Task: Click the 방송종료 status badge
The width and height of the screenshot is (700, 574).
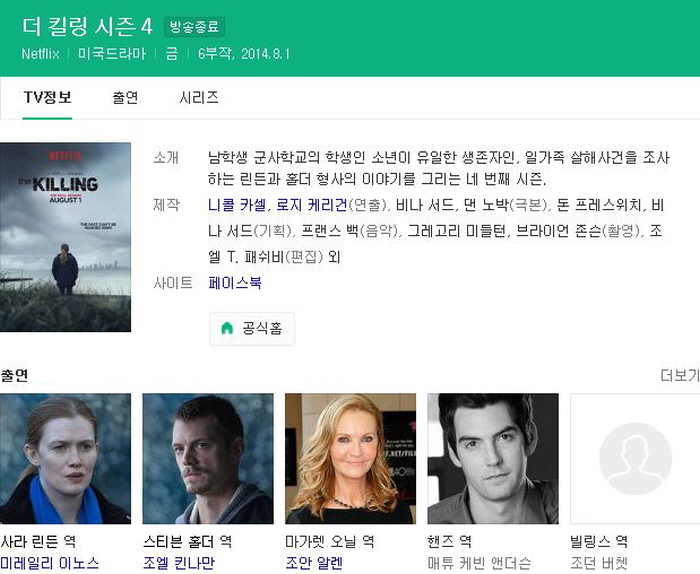Action: pyautogui.click(x=194, y=27)
